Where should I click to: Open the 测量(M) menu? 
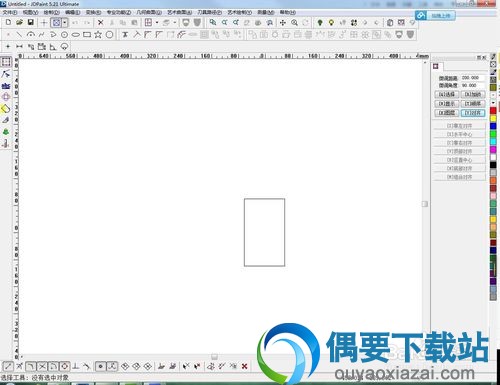266,12
